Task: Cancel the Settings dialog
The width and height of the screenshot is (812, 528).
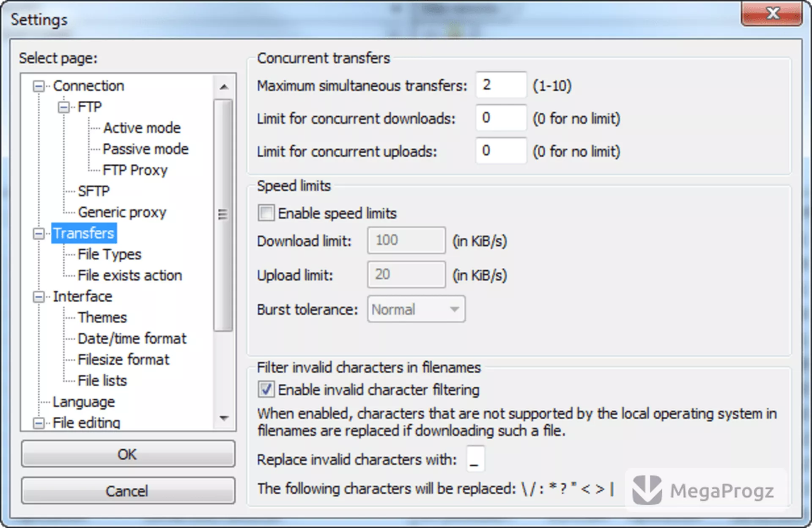Action: [x=128, y=491]
